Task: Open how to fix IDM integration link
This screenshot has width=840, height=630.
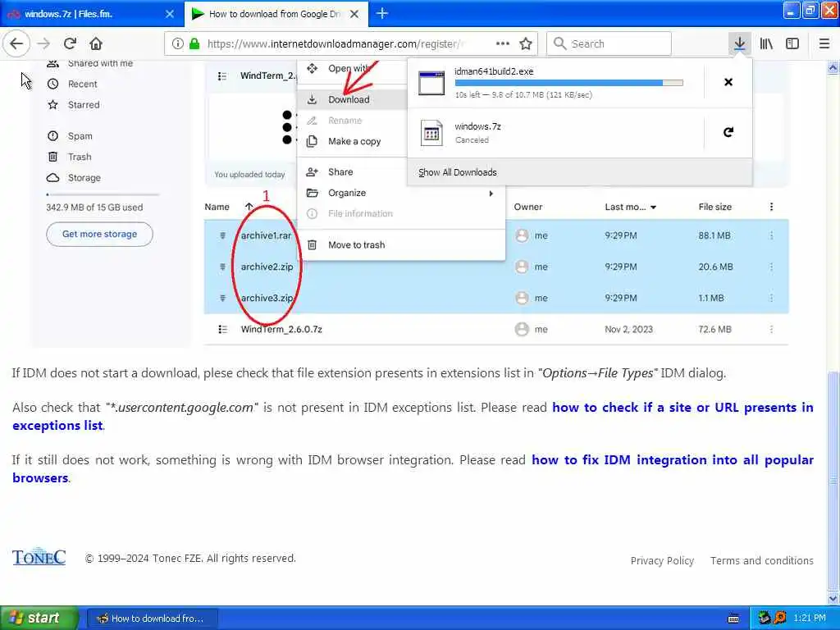Action: click(x=413, y=468)
